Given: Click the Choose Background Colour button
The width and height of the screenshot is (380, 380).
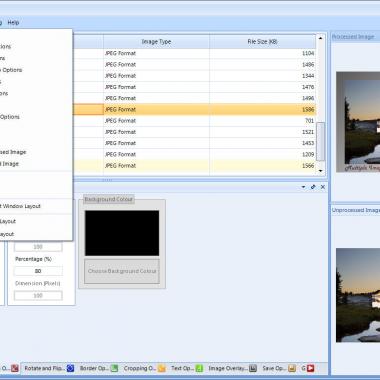Looking at the screenshot, I should tap(122, 271).
